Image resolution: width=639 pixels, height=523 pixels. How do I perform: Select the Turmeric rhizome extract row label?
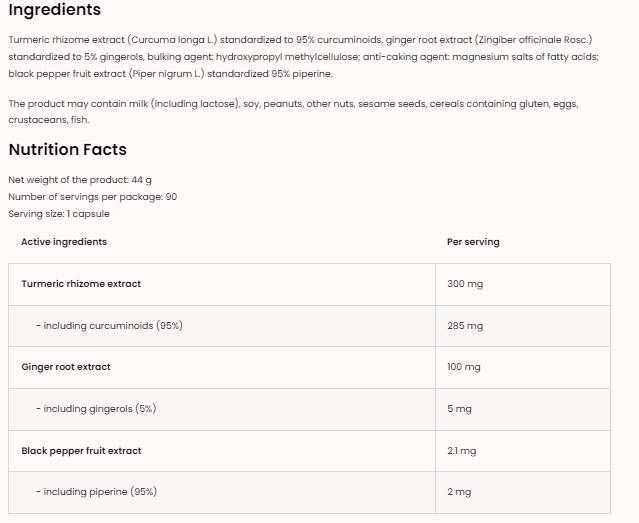tap(81, 284)
